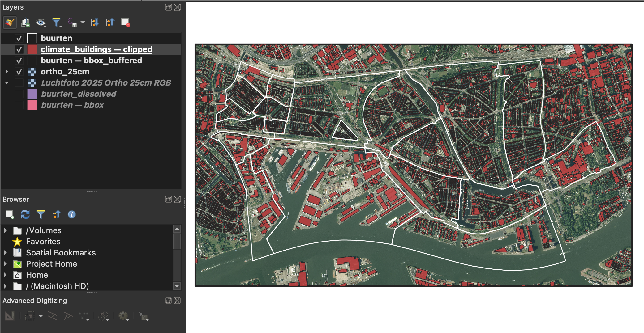
Task: Click the red climate_buildings layer color swatch
Action: click(32, 49)
